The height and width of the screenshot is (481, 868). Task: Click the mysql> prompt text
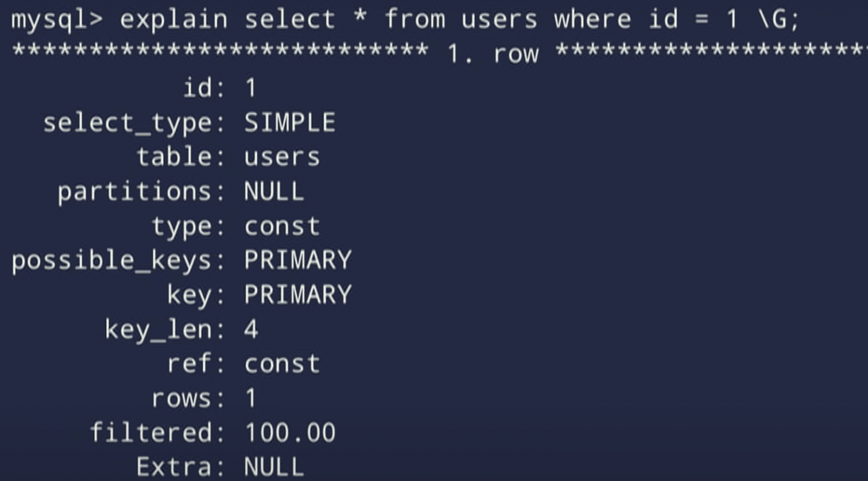tap(57, 20)
